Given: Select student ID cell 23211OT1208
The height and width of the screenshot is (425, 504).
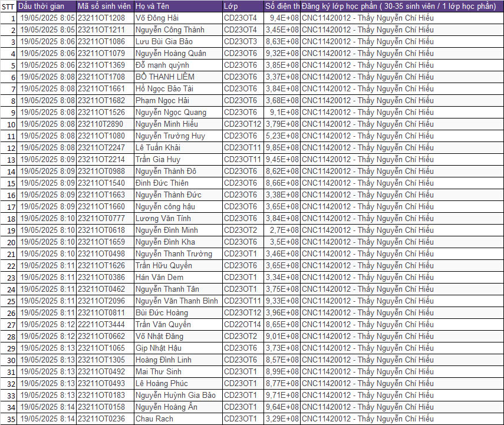Looking at the screenshot, I should coord(105,18).
